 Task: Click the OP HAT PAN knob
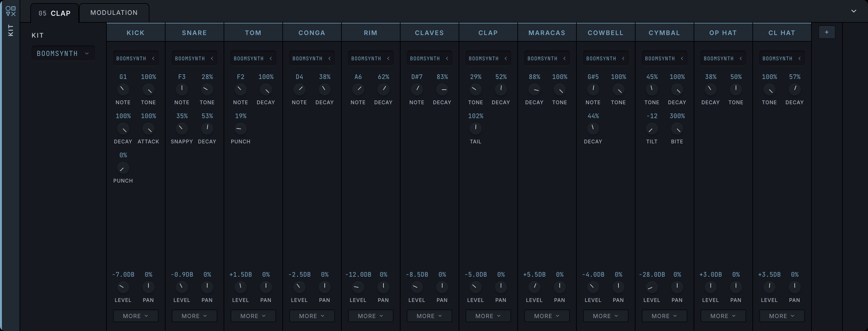(736, 287)
